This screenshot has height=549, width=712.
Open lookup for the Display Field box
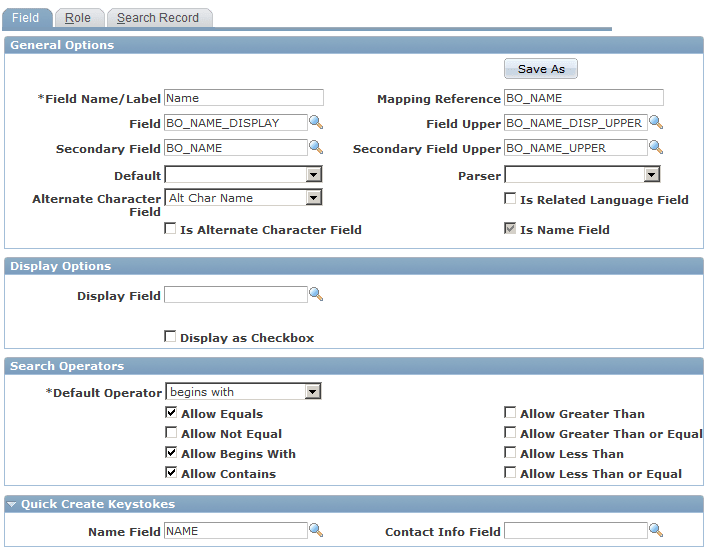point(316,294)
